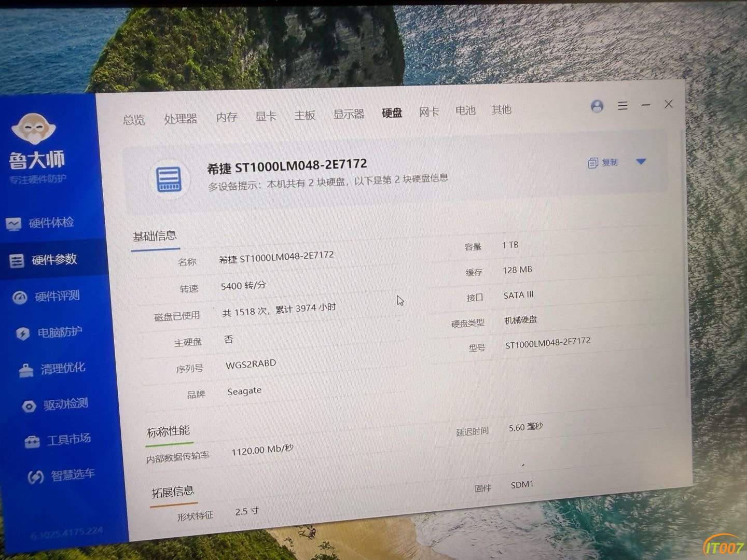This screenshot has width=747, height=560.
Task: Open 硬件评测 gauge icon
Action: [20, 297]
